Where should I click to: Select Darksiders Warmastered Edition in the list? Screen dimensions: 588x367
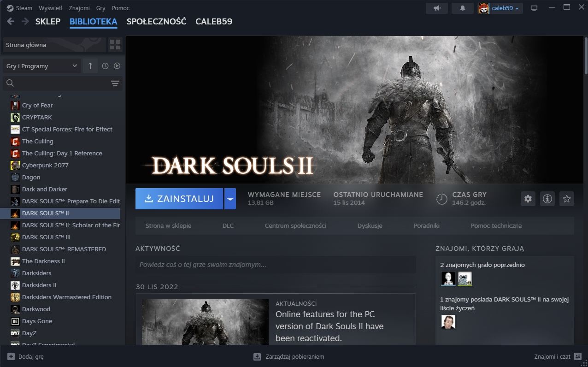coord(67,297)
